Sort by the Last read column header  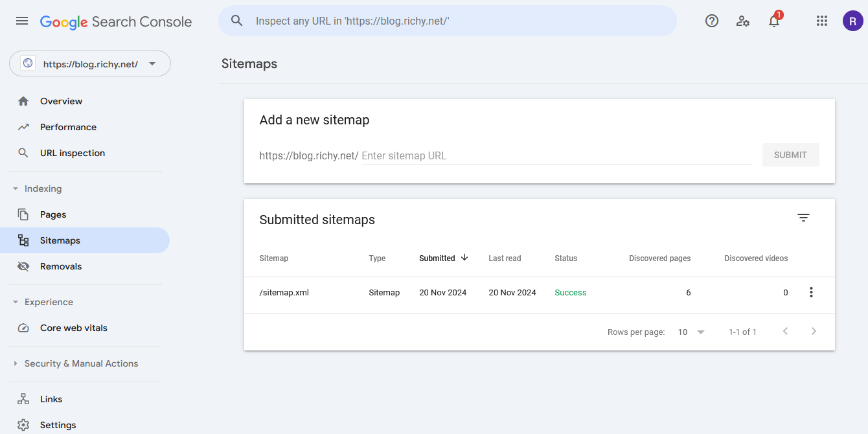tap(505, 258)
